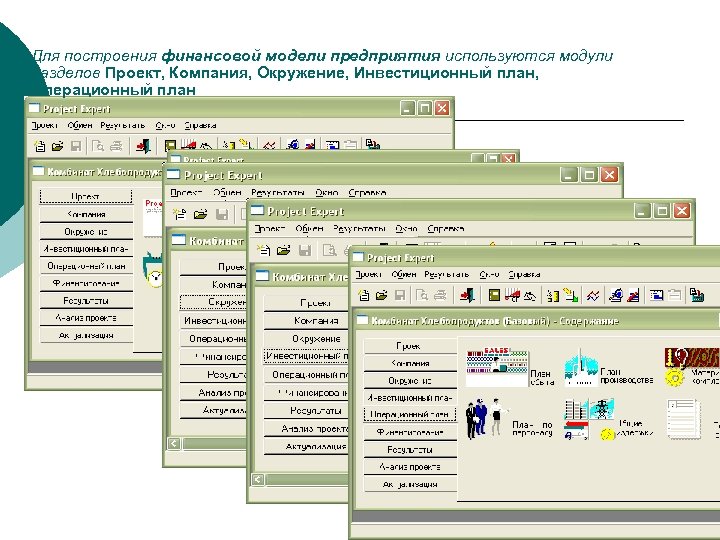Screen dimensions: 720x540
Task: Open Проект menu in front window
Action: pos(369,274)
